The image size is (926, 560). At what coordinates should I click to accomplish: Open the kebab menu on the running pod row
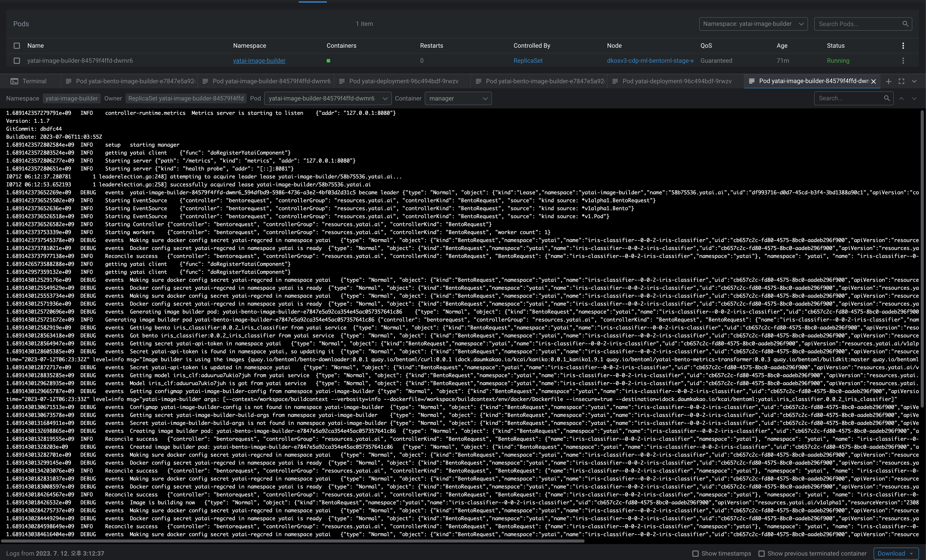[903, 61]
